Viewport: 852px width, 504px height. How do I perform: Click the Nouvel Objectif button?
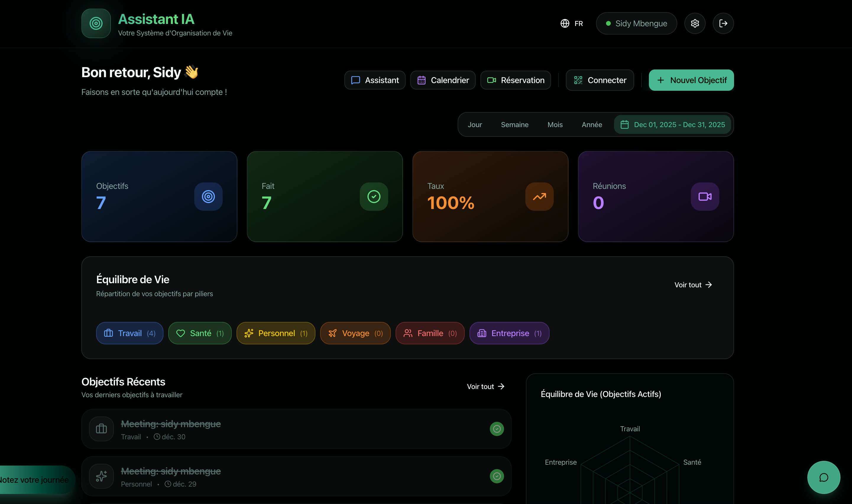(x=691, y=80)
